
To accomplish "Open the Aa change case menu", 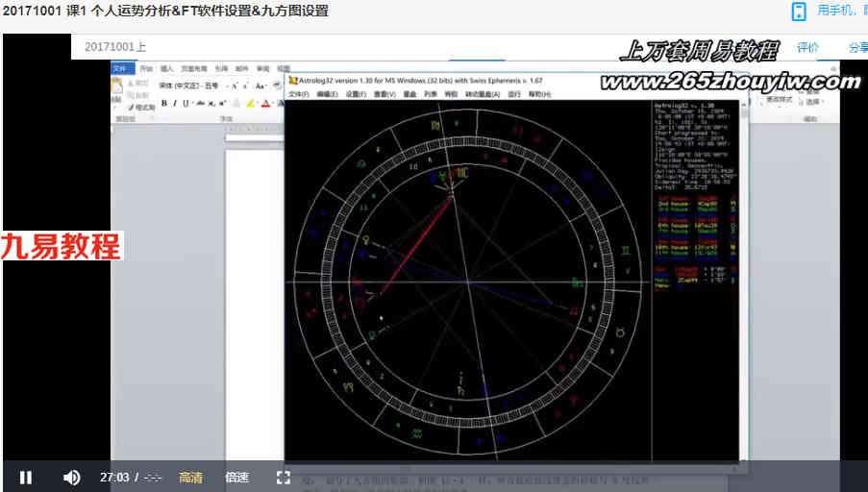I will (260, 86).
